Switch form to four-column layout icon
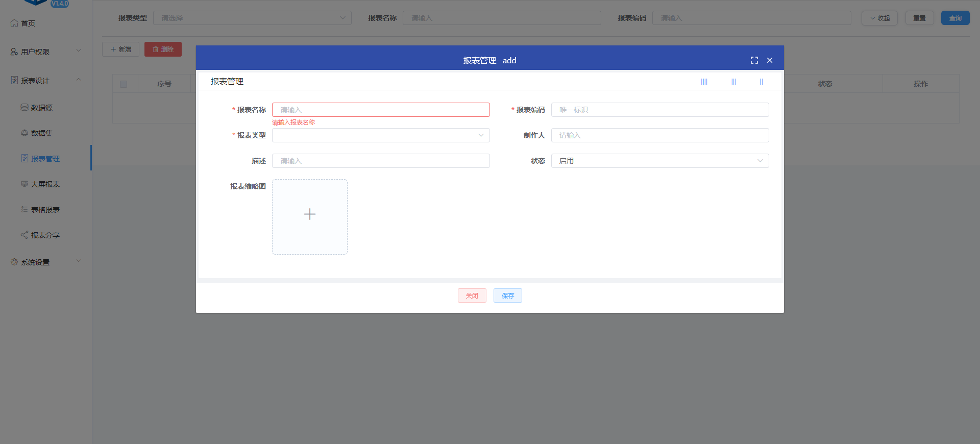The height and width of the screenshot is (444, 980). [x=704, y=82]
